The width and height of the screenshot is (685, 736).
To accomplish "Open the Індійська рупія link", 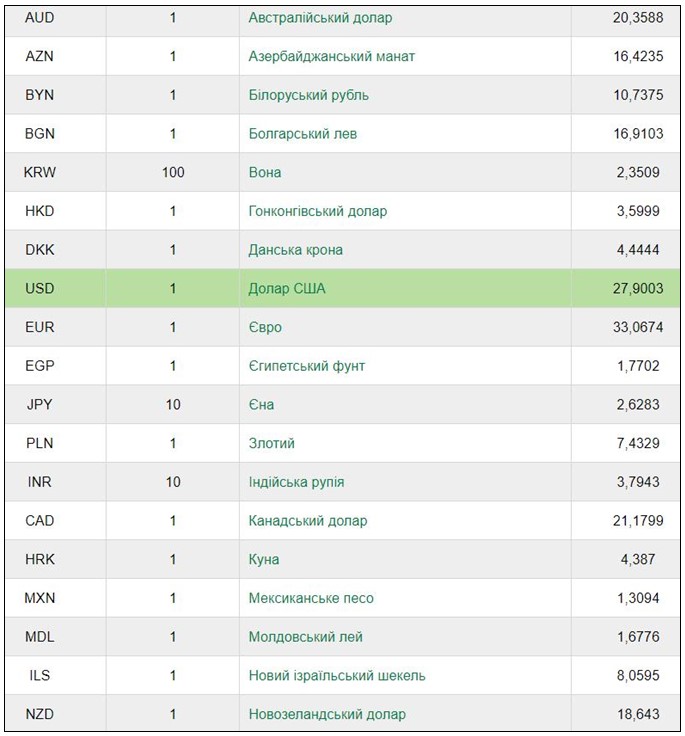I will click(296, 482).
